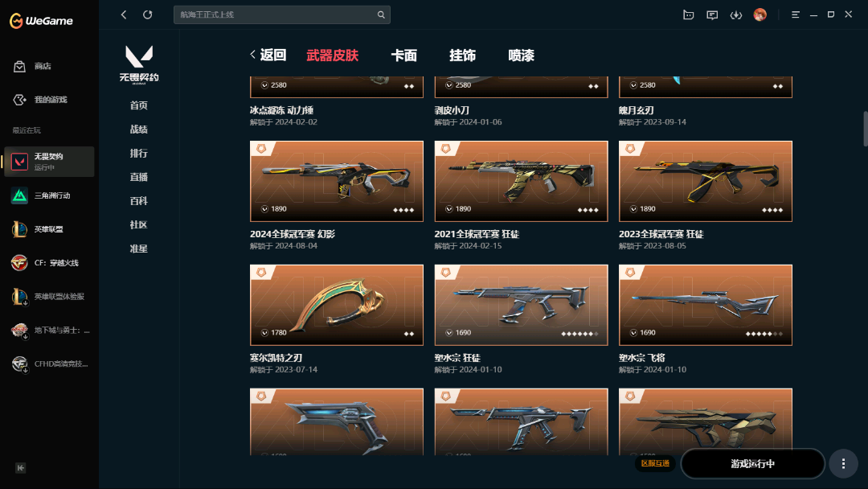Open the folder icon in top bar
868x489 pixels.
pyautogui.click(x=688, y=15)
